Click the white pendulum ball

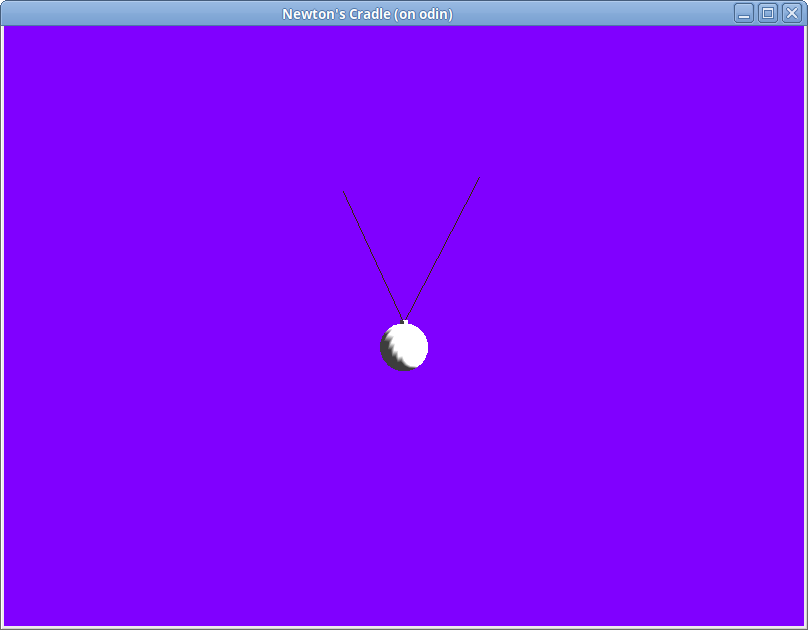pyautogui.click(x=404, y=347)
